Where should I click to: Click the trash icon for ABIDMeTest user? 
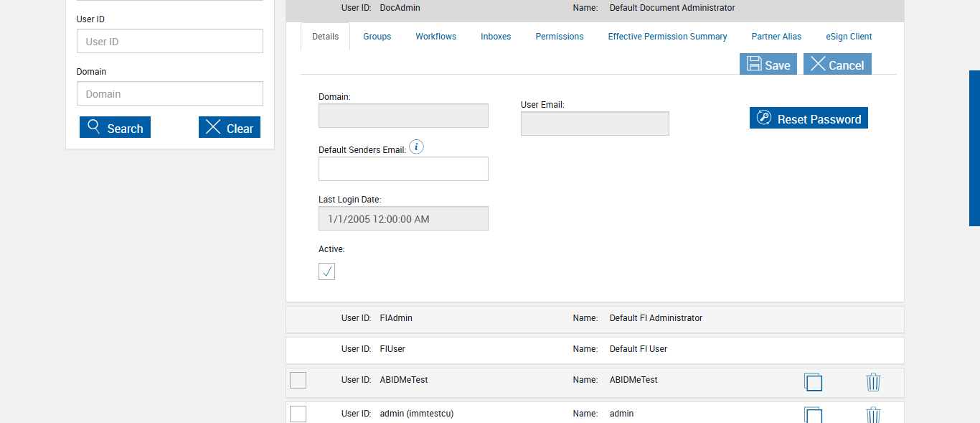[x=873, y=382]
